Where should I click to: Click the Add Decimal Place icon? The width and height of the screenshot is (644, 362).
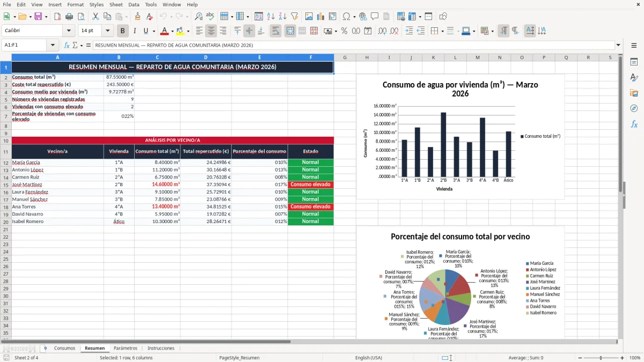tap(382, 31)
